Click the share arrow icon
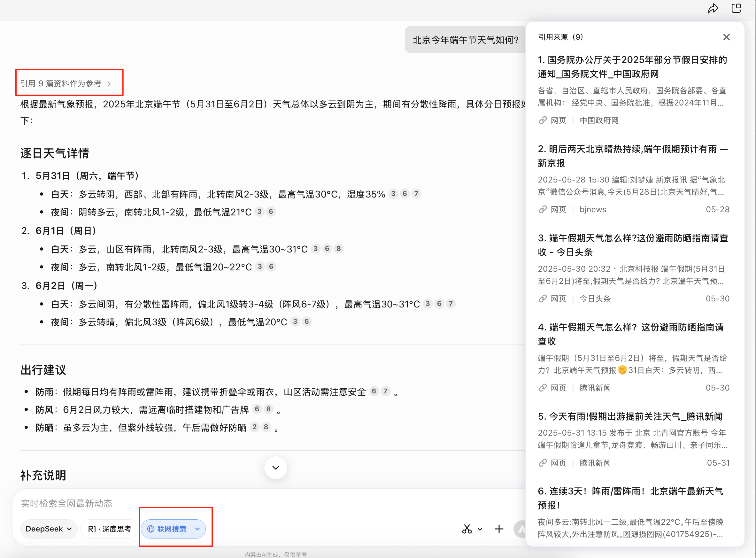This screenshot has height=558, width=756. 713,8
